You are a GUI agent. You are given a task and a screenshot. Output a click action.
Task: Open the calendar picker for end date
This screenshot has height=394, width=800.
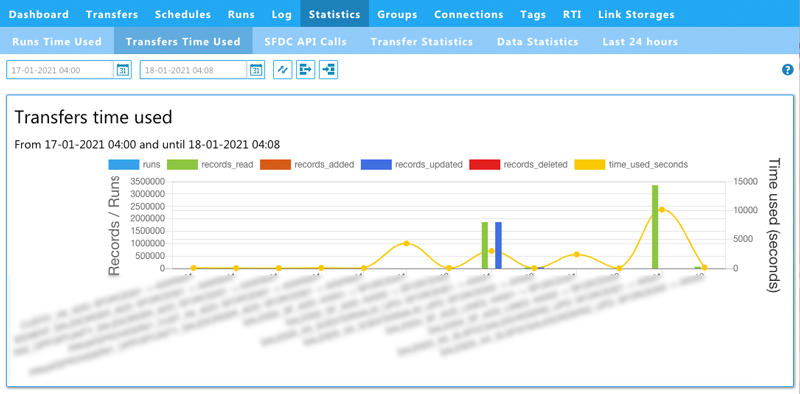(x=257, y=70)
